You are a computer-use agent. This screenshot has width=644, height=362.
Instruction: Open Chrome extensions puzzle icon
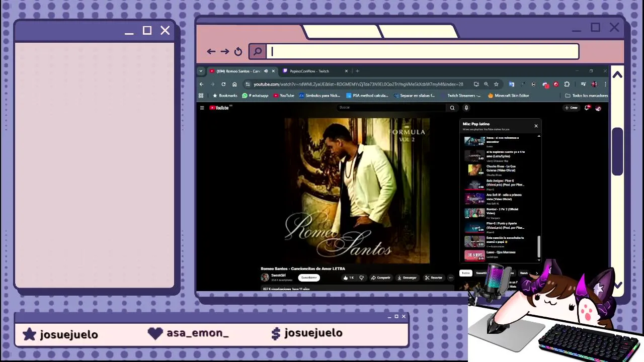[567, 84]
